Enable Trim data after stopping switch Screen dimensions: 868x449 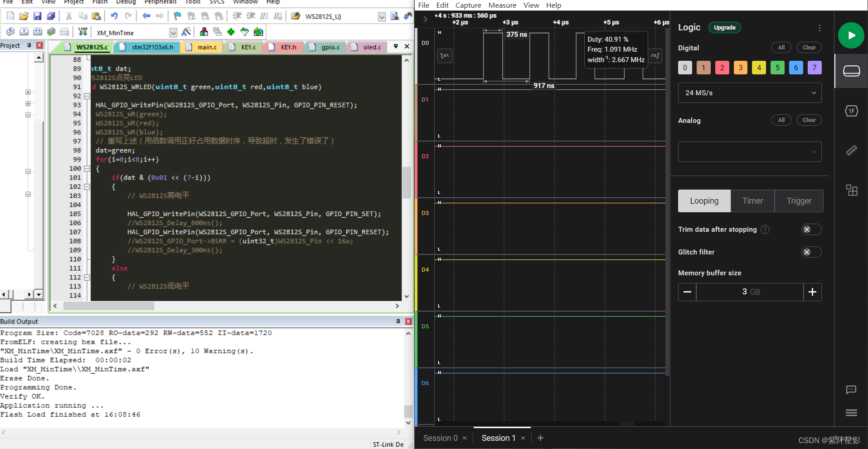[811, 229]
